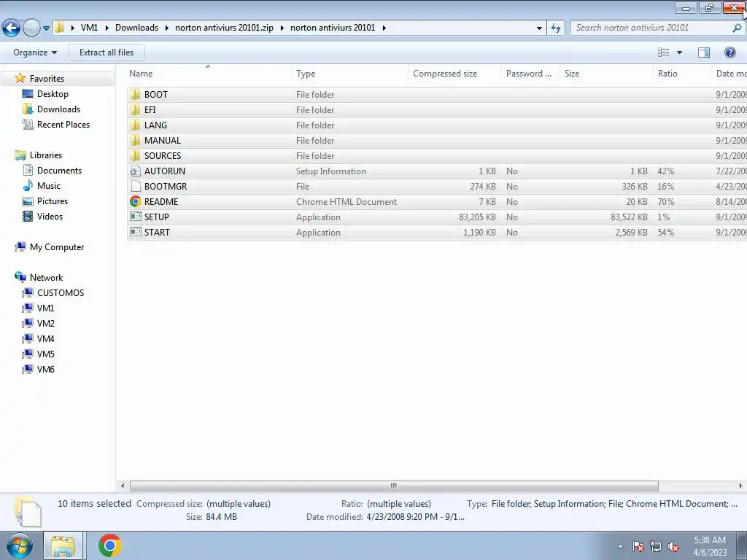Show hidden tray icons arrow
This screenshot has height=560, width=747.
click(x=620, y=546)
